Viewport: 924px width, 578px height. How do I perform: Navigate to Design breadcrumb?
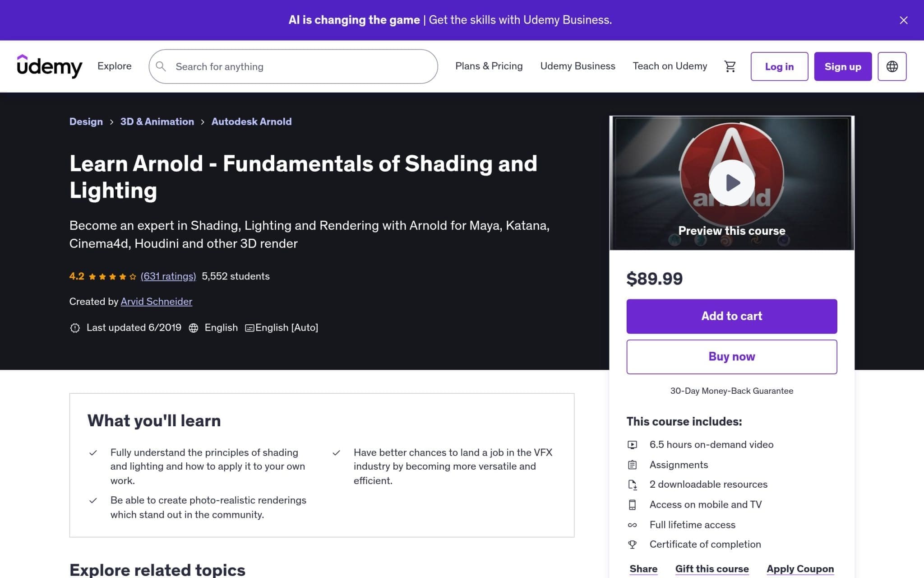coord(86,121)
